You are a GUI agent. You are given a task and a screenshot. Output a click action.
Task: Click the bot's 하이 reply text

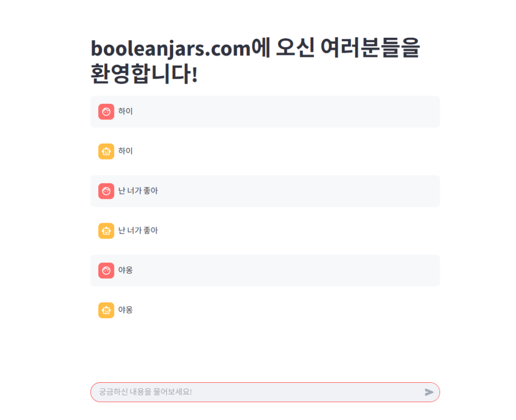125,151
